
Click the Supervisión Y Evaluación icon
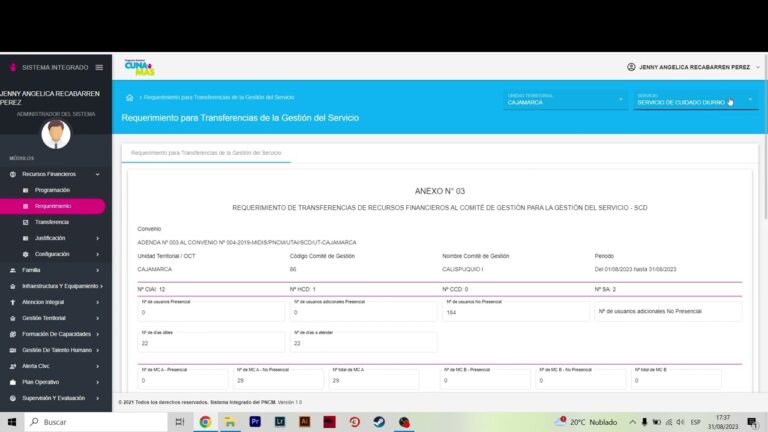[x=13, y=398]
